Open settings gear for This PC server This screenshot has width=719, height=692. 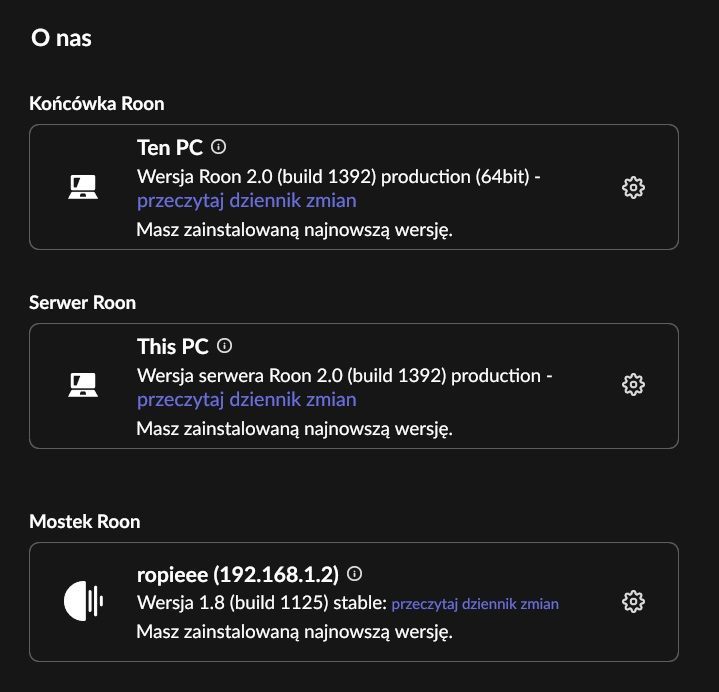click(x=633, y=384)
